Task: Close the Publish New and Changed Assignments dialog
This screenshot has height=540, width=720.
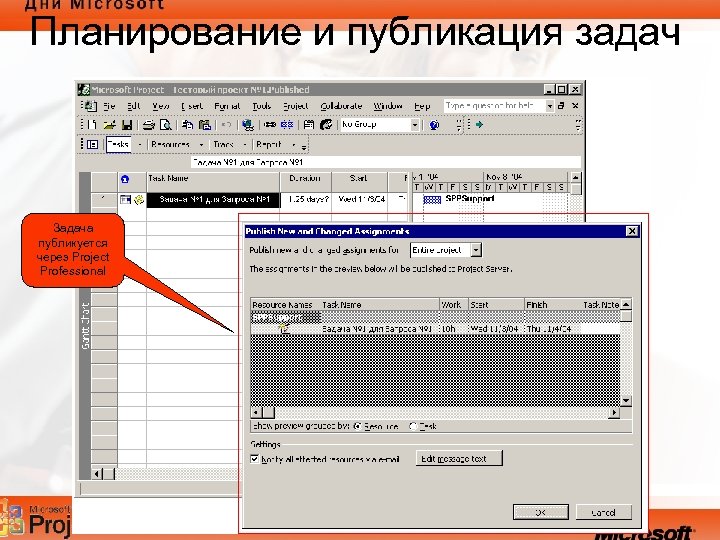Action: [x=632, y=231]
